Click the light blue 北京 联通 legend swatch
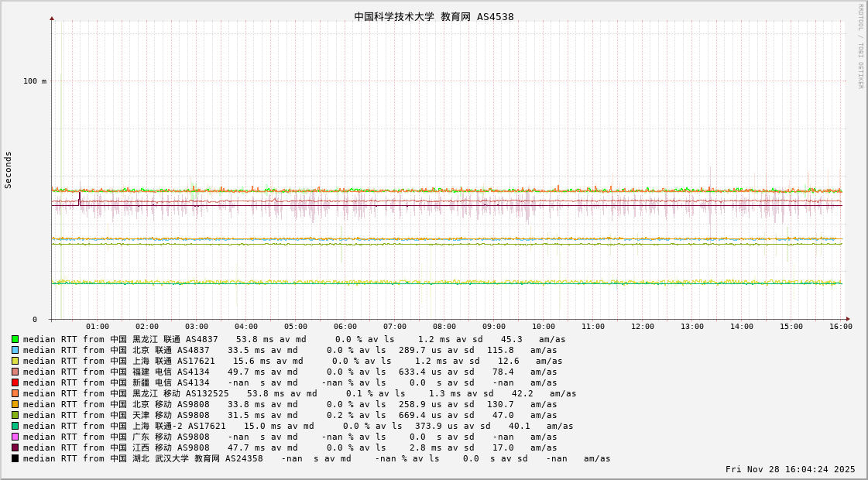 15,350
